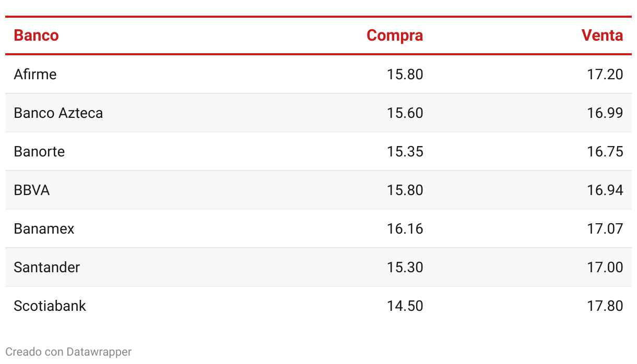Select Banorte's Venta value 16.75
Screen dimensions: 637x364
pyautogui.click(x=605, y=151)
